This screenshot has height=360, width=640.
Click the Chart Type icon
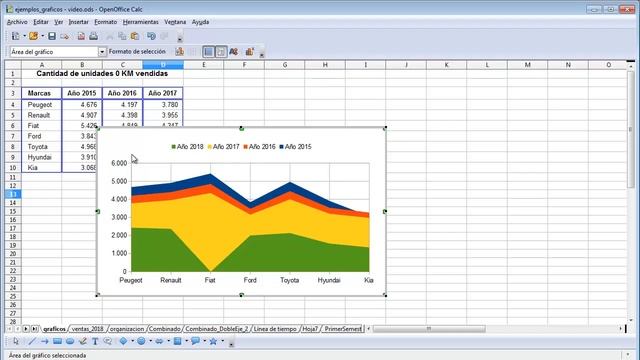(179, 51)
